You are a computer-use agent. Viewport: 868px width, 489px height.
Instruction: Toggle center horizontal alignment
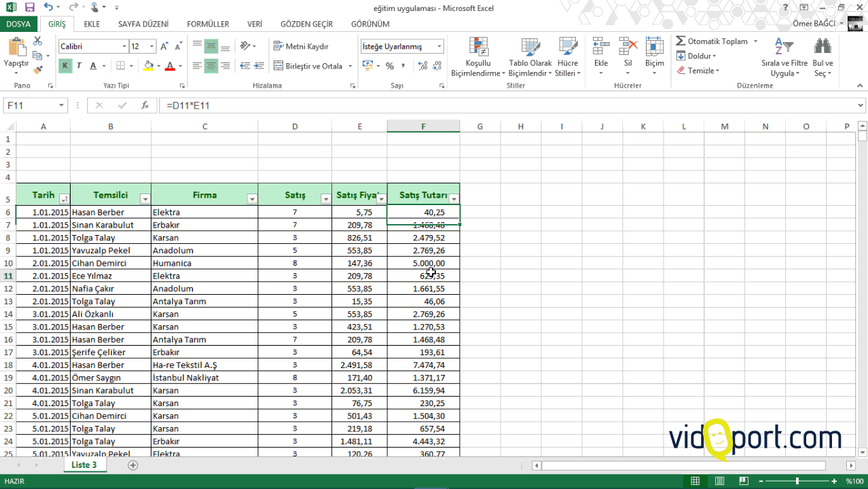tap(211, 66)
